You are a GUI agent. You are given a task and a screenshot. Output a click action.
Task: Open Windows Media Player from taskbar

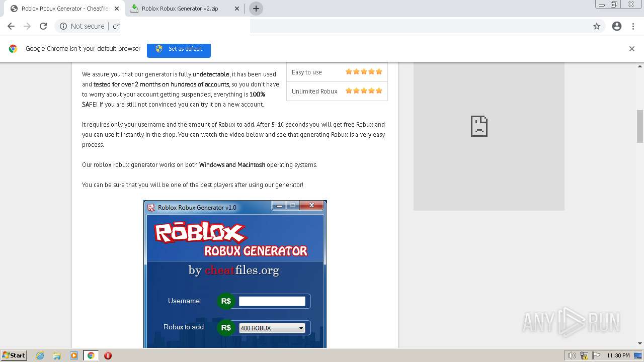74,355
